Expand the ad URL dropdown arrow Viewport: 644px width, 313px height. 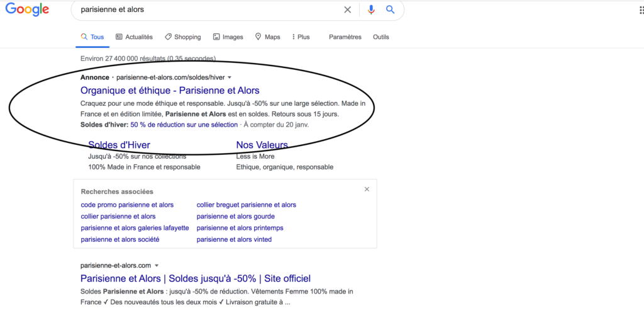[x=230, y=77]
